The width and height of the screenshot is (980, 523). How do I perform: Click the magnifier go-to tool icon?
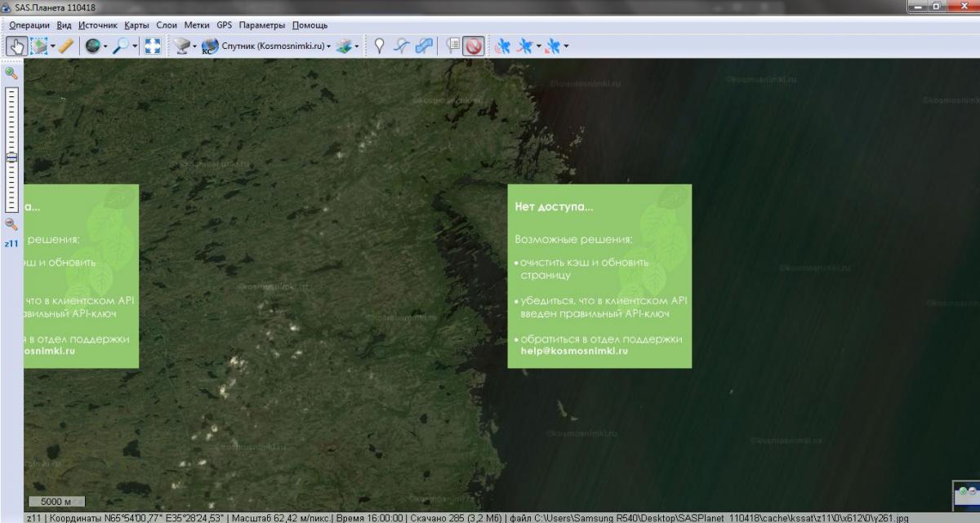pyautogui.click(x=121, y=47)
